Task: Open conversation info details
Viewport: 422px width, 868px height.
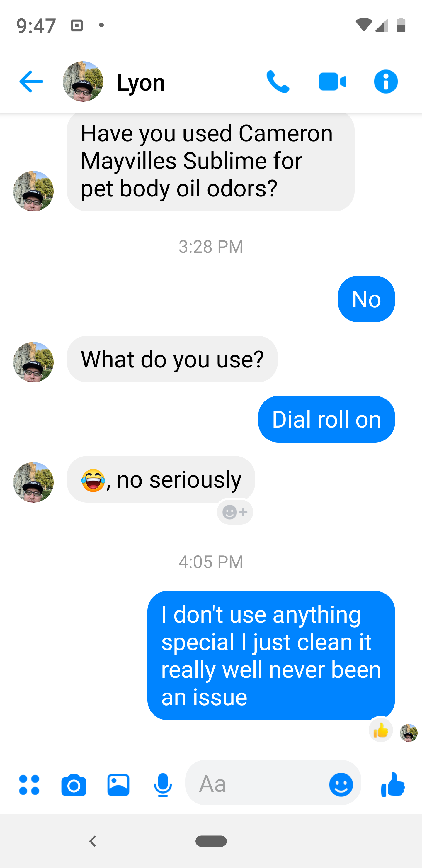Action: (386, 82)
